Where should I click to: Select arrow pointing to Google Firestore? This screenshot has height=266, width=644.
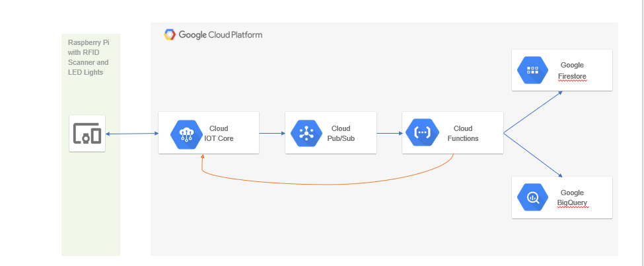[532, 112]
